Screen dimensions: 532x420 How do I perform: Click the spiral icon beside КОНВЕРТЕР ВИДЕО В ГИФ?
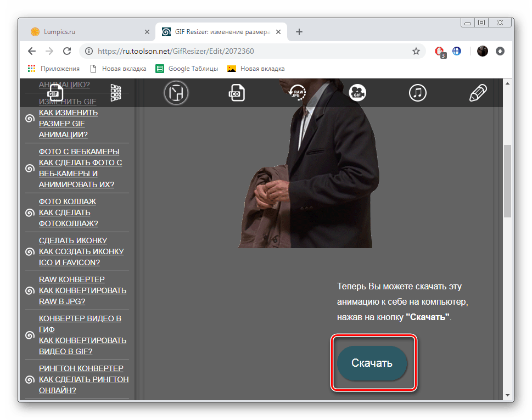coord(30,335)
